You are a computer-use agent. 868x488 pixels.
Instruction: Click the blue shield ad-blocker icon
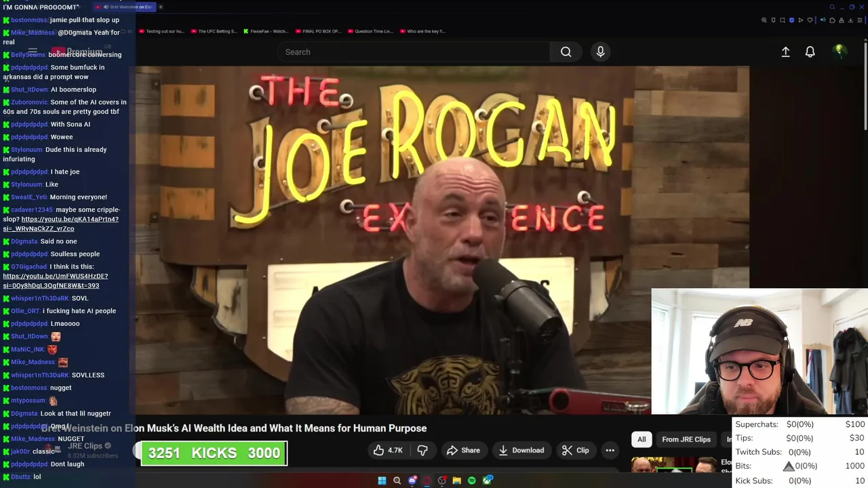point(791,20)
